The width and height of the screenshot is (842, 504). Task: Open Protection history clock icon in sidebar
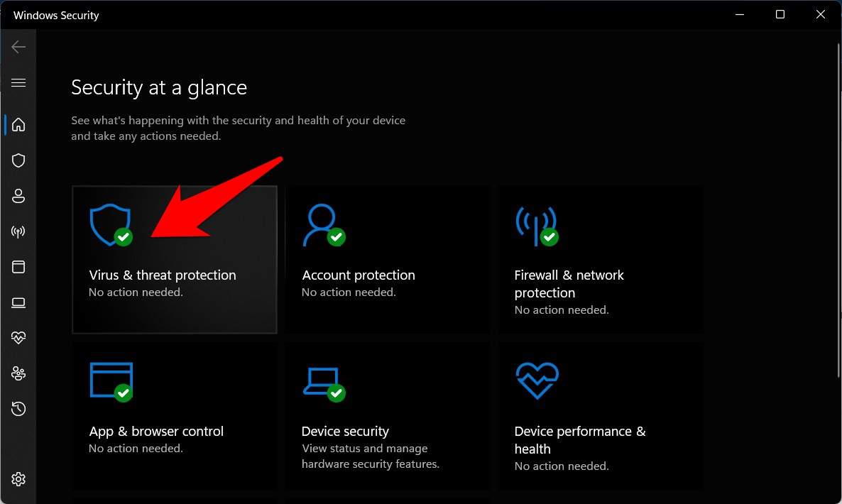point(18,409)
